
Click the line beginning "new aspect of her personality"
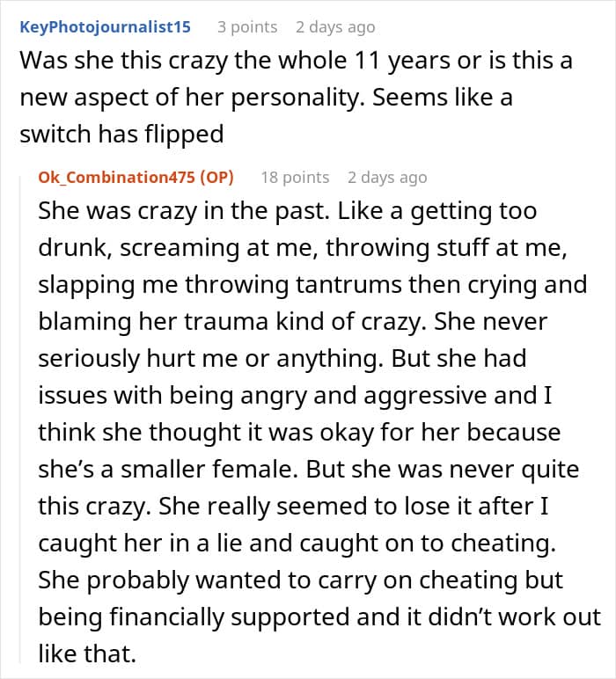click(x=267, y=98)
